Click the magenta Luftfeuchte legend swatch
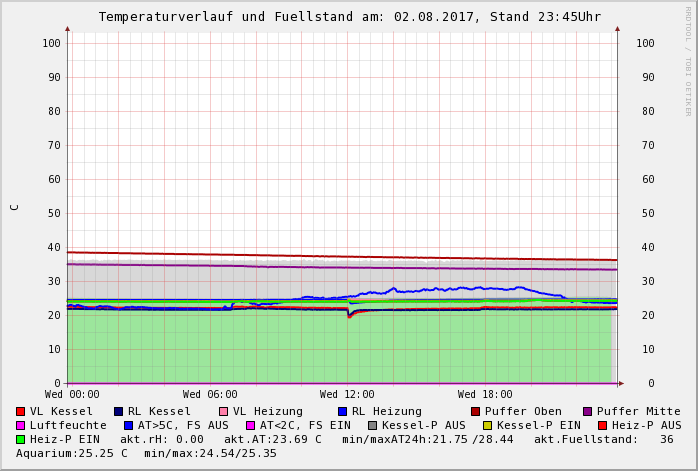 tap(21, 425)
